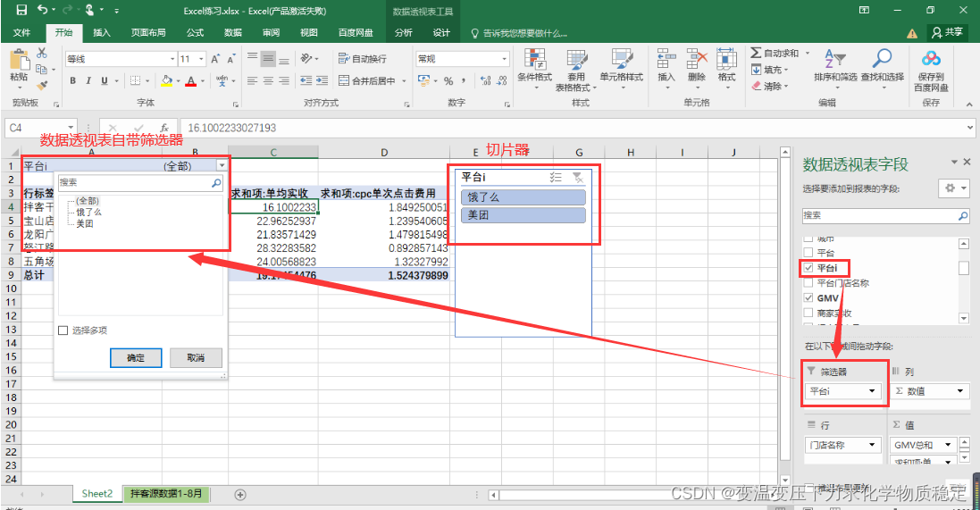
Task: Click the Format Painter brush icon
Action: coord(42,85)
